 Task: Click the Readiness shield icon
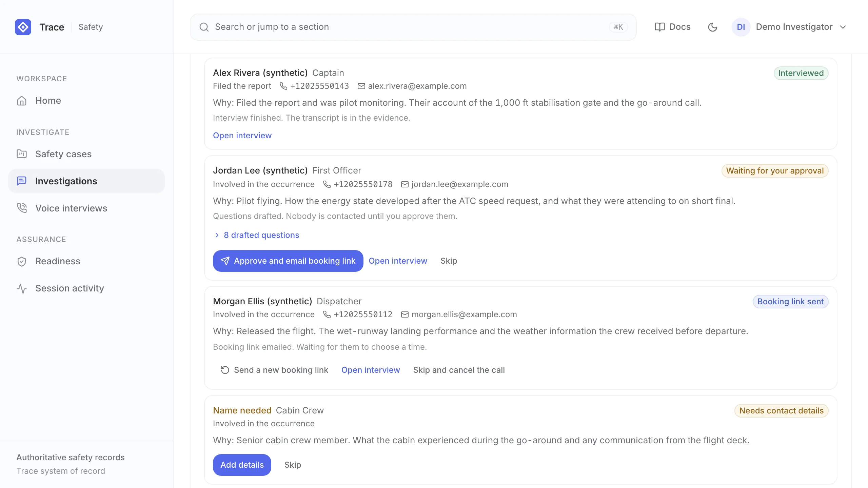coord(22,261)
